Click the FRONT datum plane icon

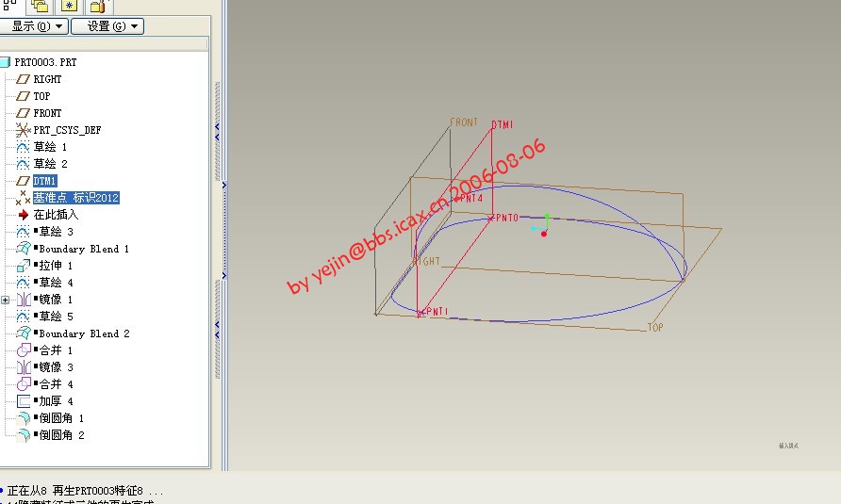pyautogui.click(x=23, y=113)
